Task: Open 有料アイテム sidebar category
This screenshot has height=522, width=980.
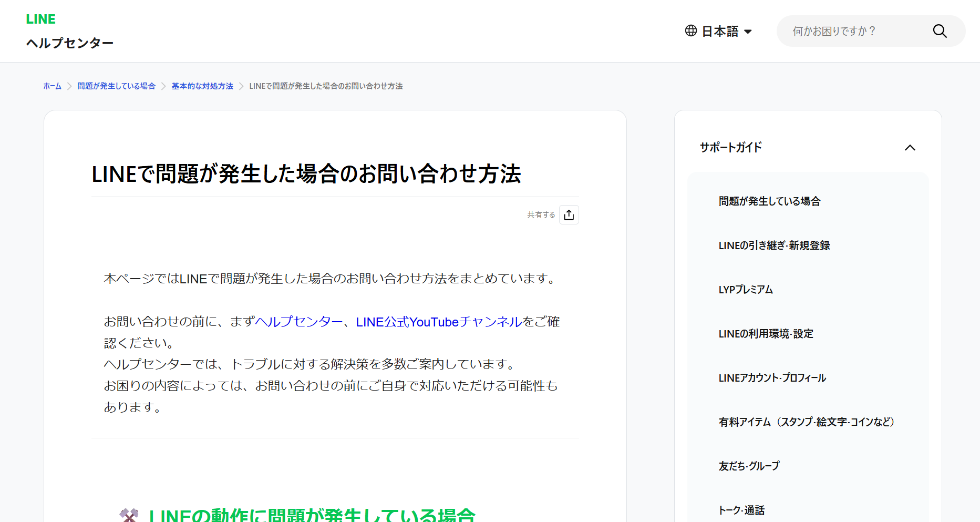Action: [x=806, y=422]
